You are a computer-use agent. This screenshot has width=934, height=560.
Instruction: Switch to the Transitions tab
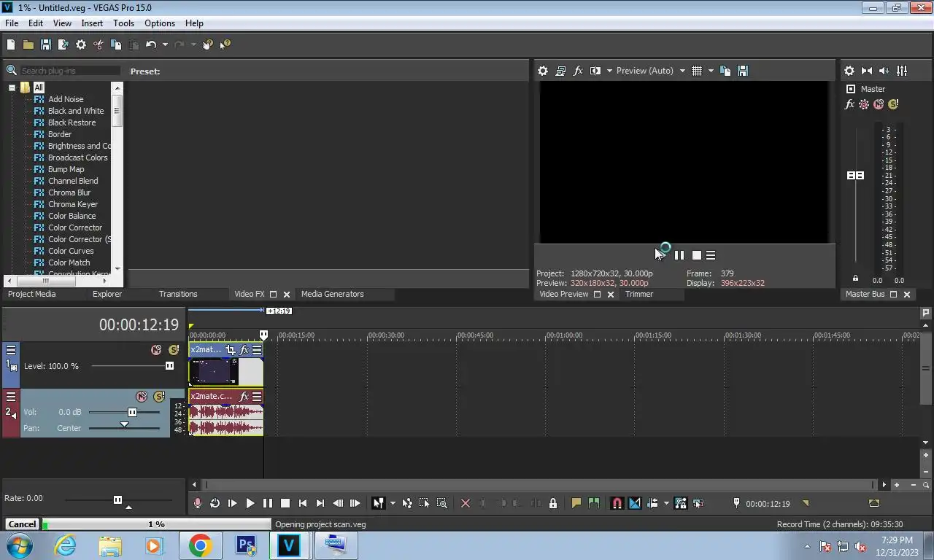pos(178,294)
